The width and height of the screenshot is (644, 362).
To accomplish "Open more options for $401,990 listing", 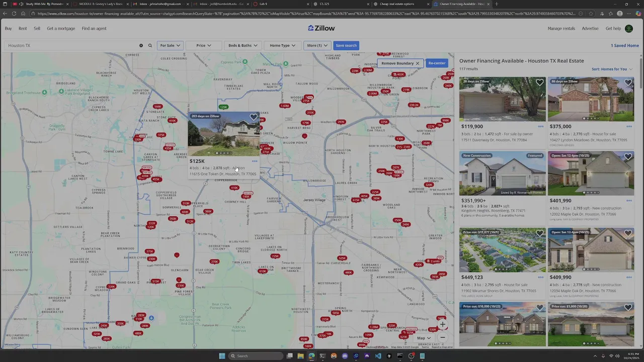I will pyautogui.click(x=629, y=201).
